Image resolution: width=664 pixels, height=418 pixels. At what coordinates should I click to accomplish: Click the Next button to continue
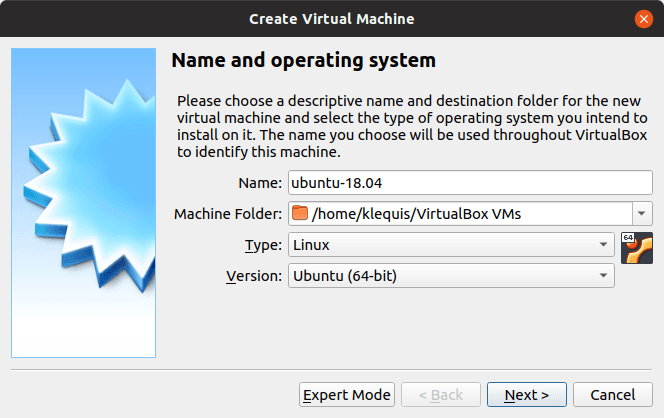pos(526,395)
